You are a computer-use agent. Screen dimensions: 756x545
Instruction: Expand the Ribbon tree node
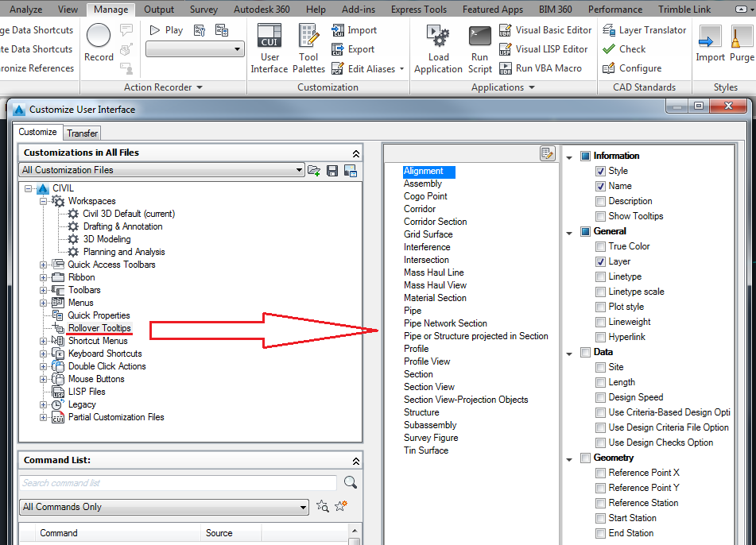44,277
